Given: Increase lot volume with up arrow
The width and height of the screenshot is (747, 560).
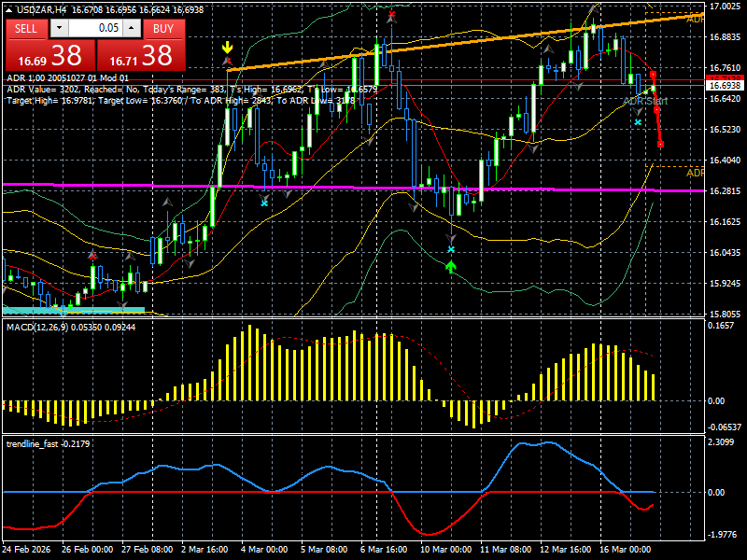Looking at the screenshot, I should [132, 28].
